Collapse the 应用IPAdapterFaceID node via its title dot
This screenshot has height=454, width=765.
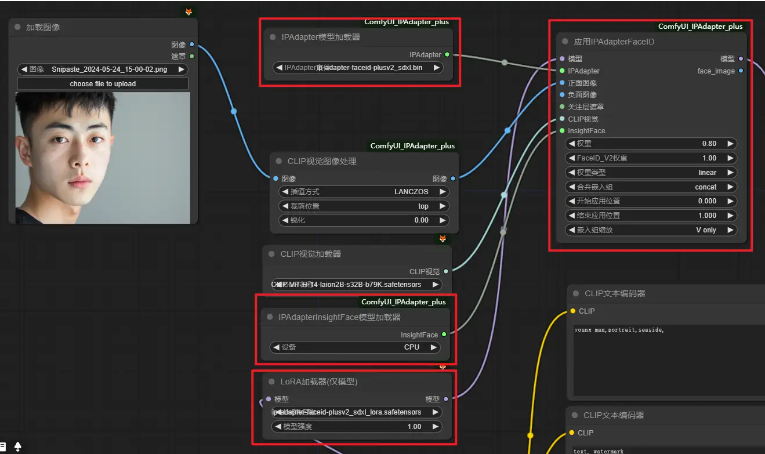pos(565,41)
